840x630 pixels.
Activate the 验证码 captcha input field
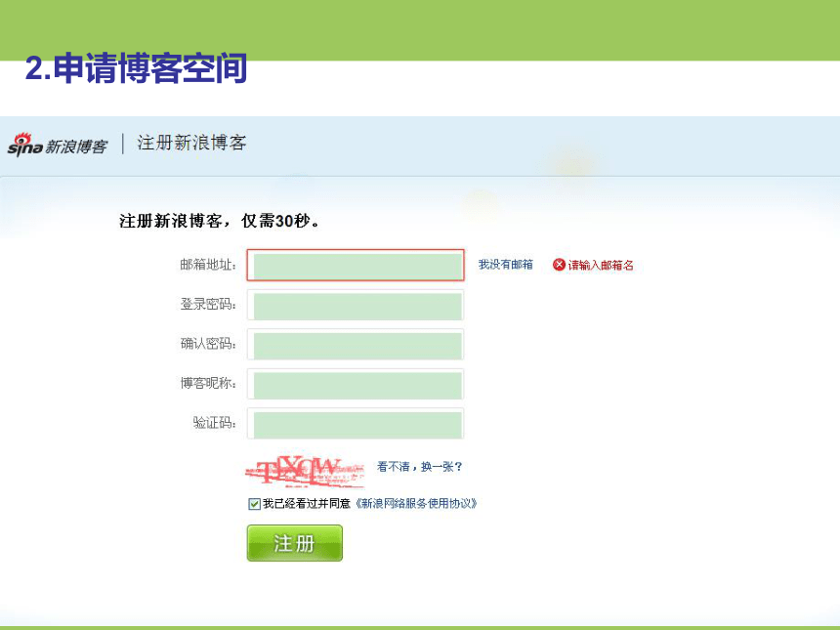356,424
